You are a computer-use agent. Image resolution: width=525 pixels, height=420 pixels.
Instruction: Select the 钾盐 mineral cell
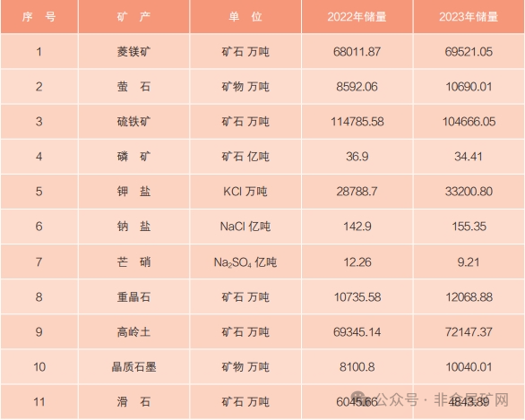point(133,192)
